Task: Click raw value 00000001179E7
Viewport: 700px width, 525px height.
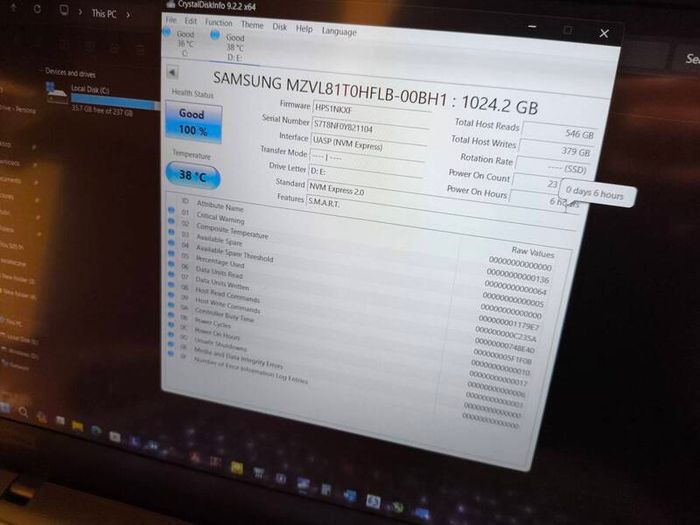Action: pos(509,323)
